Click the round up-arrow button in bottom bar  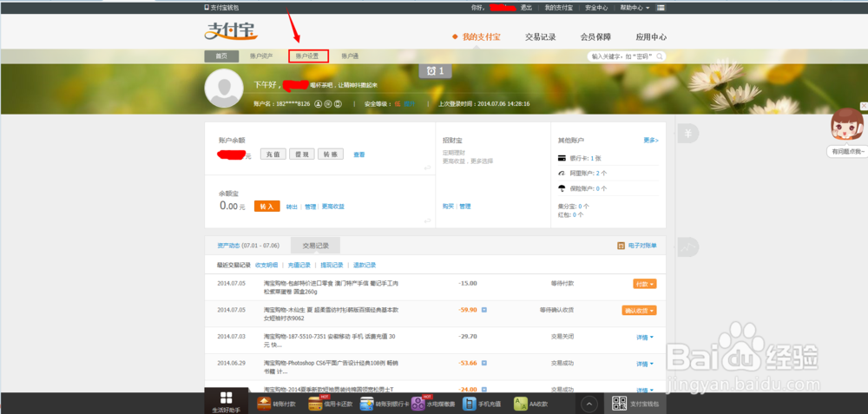point(589,404)
